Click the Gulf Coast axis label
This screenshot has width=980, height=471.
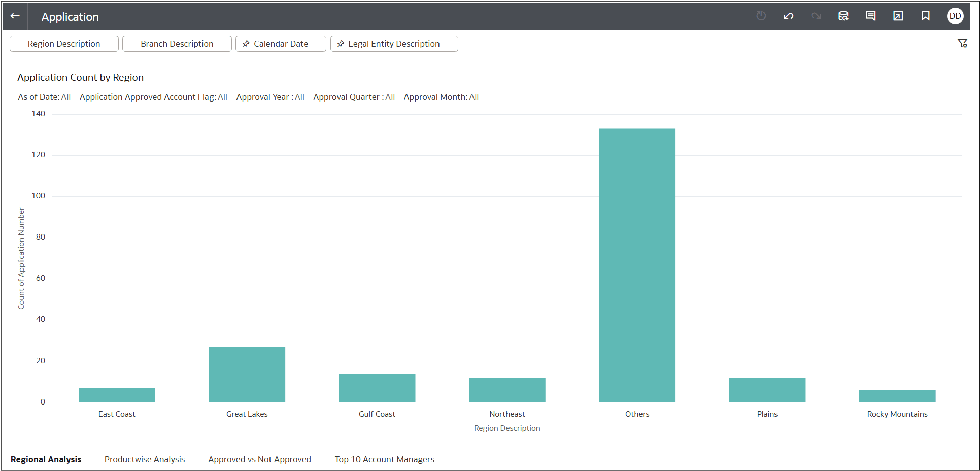tap(377, 414)
